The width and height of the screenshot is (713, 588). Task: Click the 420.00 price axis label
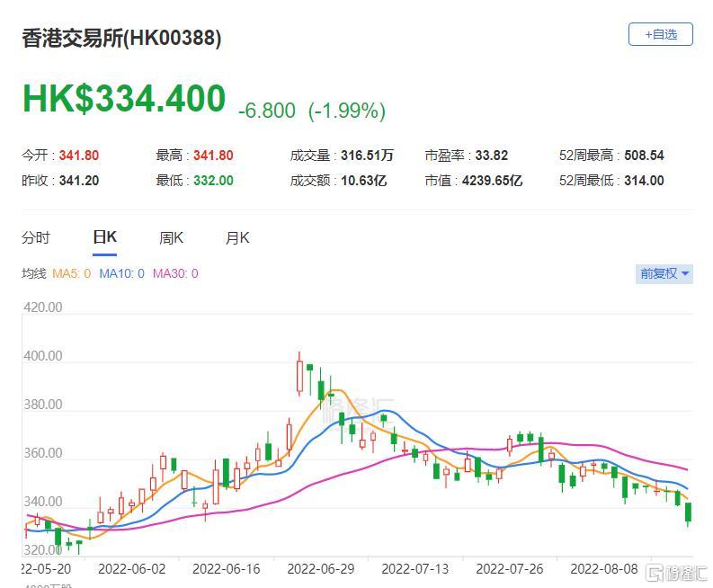click(x=43, y=307)
